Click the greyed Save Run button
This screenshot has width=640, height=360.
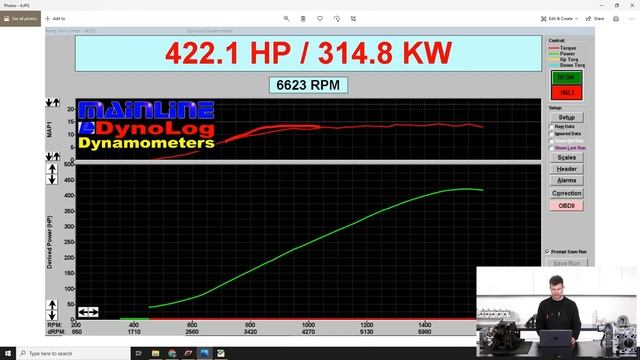tap(567, 263)
